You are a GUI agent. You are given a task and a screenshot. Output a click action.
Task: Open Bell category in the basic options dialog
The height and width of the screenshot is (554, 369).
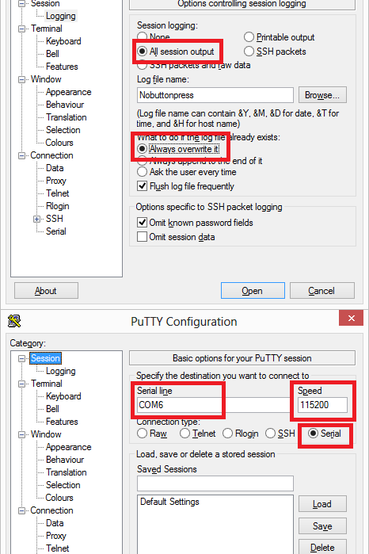pyautogui.click(x=52, y=409)
